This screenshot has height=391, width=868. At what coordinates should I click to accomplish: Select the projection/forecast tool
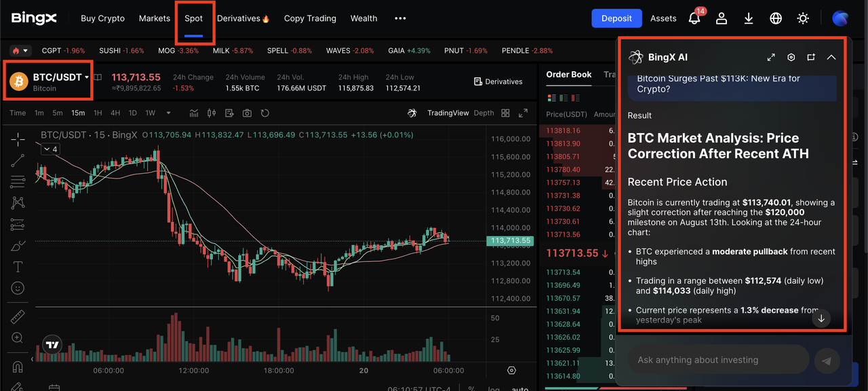pos(18,224)
